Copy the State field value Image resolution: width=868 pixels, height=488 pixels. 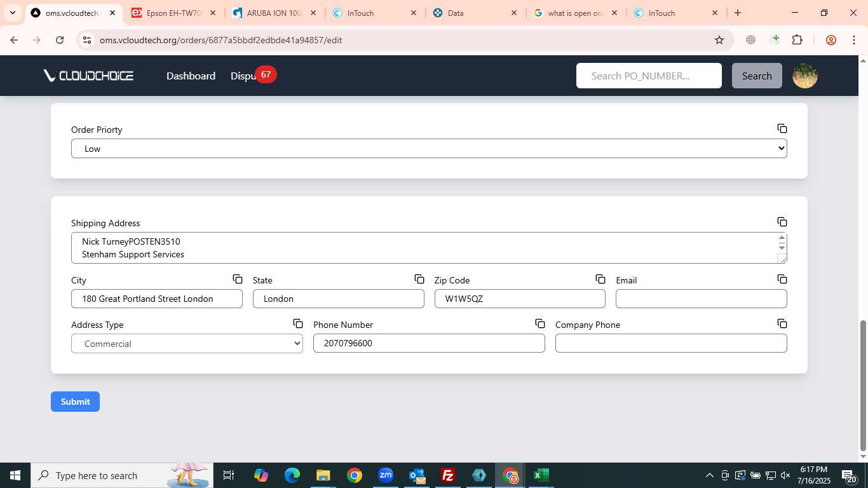pyautogui.click(x=419, y=279)
